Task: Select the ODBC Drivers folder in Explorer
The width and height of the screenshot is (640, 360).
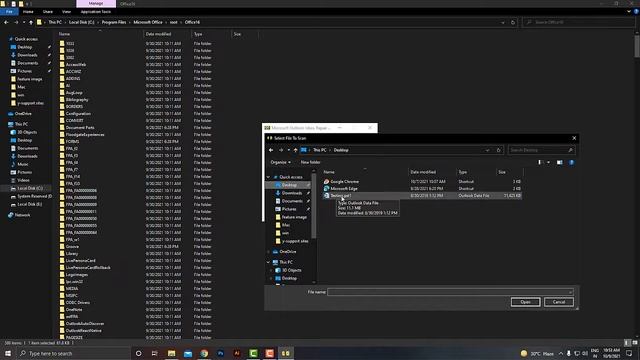Action: [x=78, y=303]
